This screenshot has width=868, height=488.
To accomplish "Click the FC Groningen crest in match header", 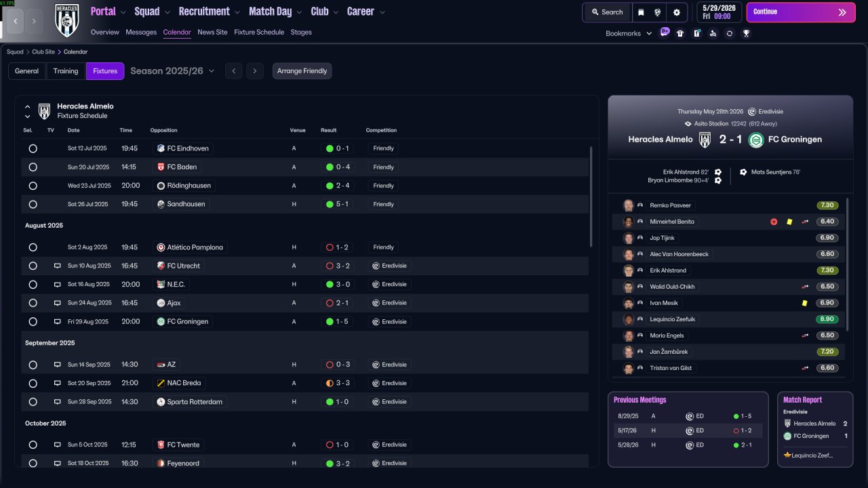I will tap(755, 140).
